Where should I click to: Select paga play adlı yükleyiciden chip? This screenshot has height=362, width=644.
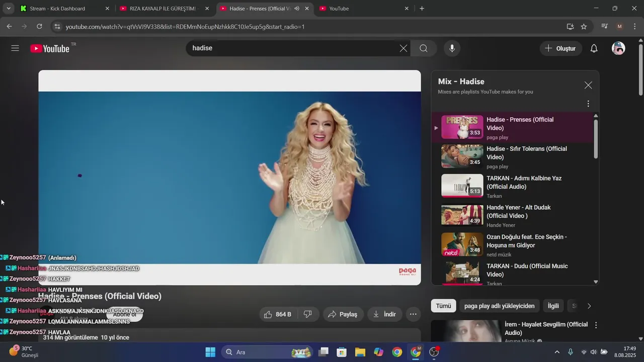tap(499, 306)
